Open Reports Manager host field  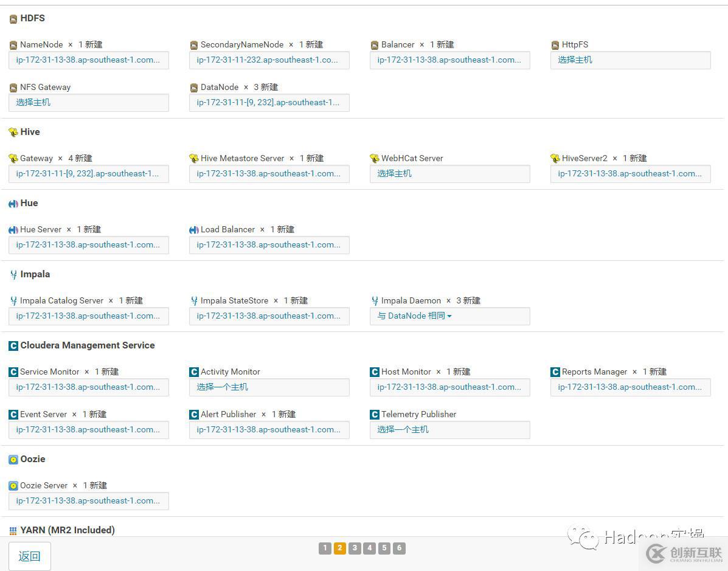(x=631, y=387)
